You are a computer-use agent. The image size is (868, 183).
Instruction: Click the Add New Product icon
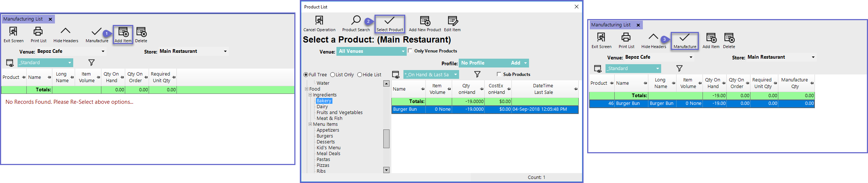pyautogui.click(x=425, y=21)
